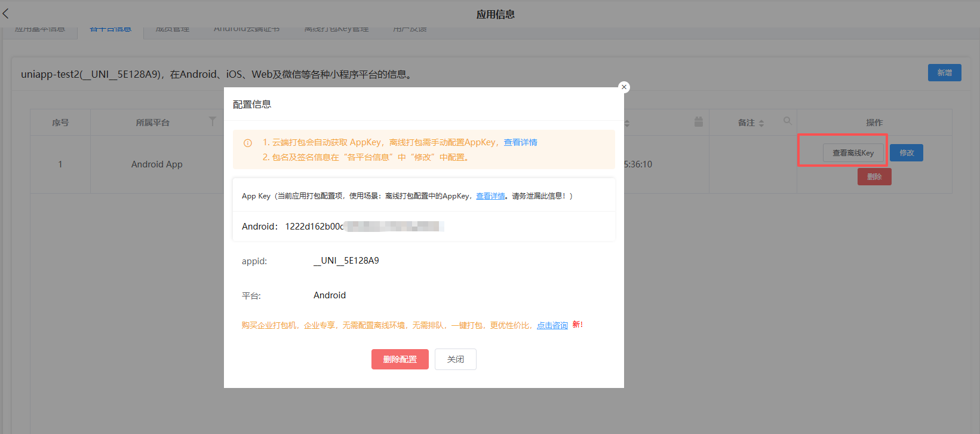980x434 pixels.
Task: Click 查看离线Key for Android App row
Action: pos(853,153)
